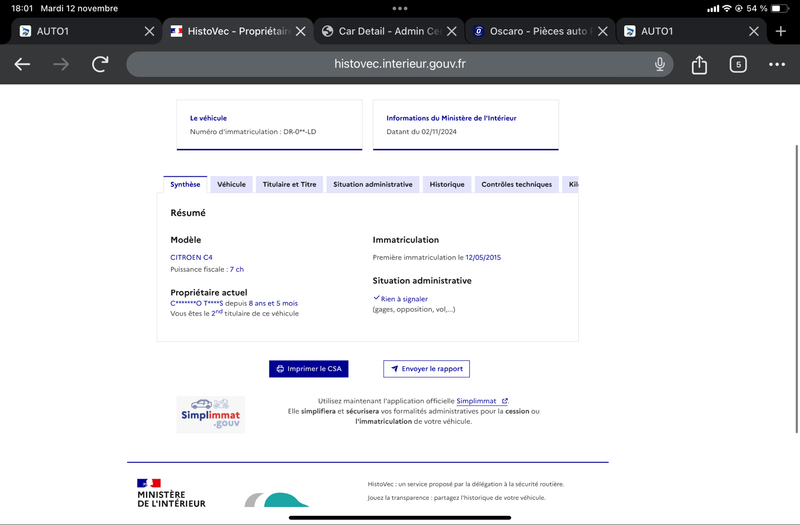
Task: Click the '8 ans et 5 mois' ownership duration
Action: pos(273,303)
